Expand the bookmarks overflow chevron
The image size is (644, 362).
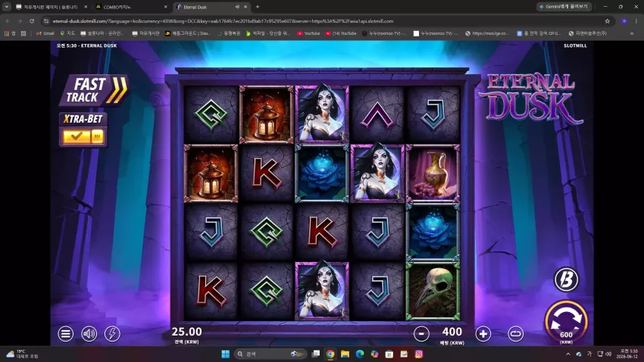632,33
